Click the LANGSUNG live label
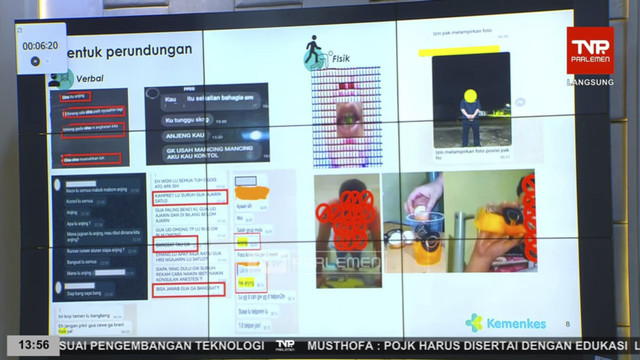 point(591,82)
